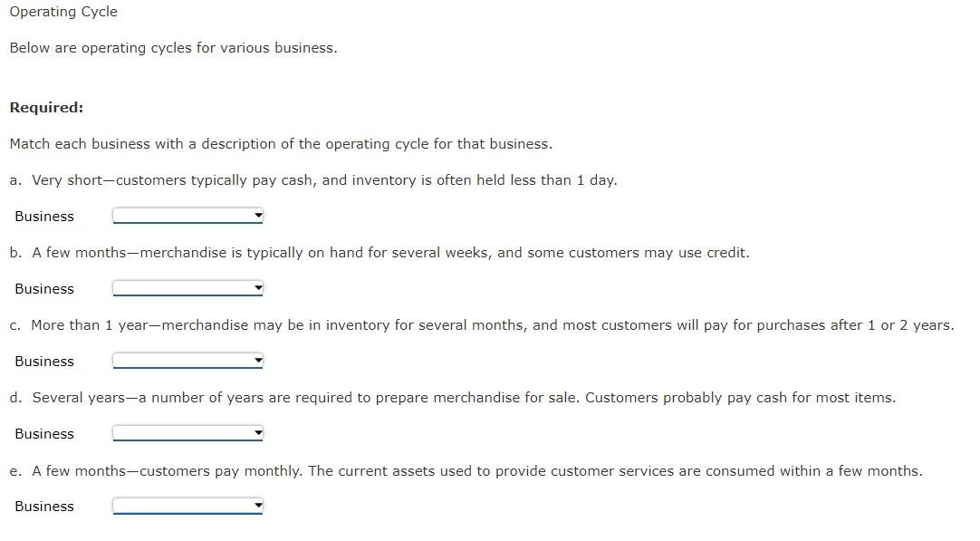Click the Operating Cycle page title

pos(62,12)
